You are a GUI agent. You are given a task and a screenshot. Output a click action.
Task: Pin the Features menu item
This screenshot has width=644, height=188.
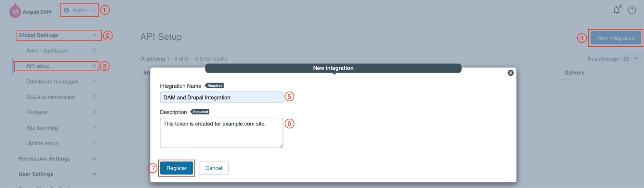point(94,113)
